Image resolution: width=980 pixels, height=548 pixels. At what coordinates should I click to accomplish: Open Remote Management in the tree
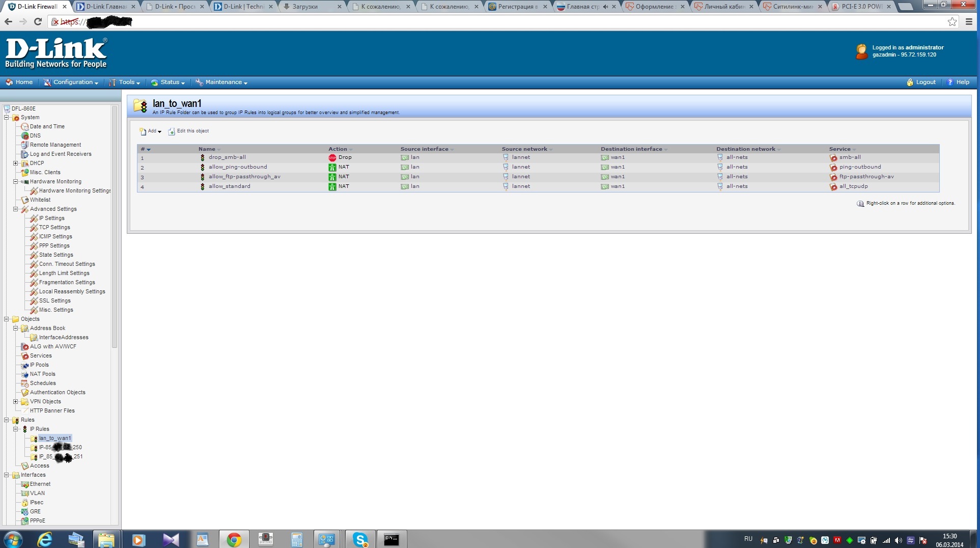click(55, 145)
